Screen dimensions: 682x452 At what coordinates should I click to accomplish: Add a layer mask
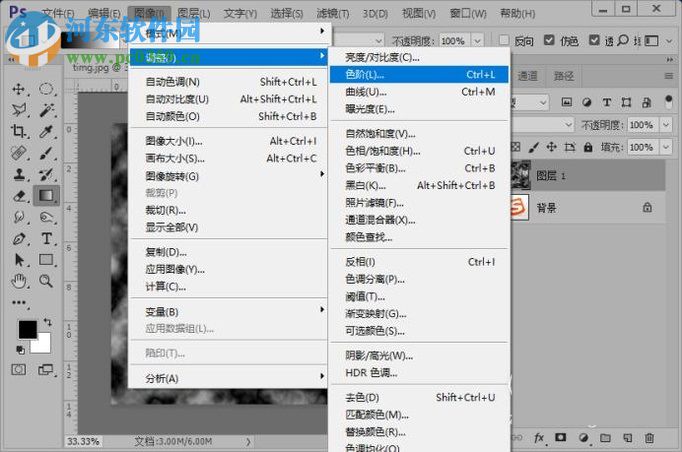click(x=561, y=438)
